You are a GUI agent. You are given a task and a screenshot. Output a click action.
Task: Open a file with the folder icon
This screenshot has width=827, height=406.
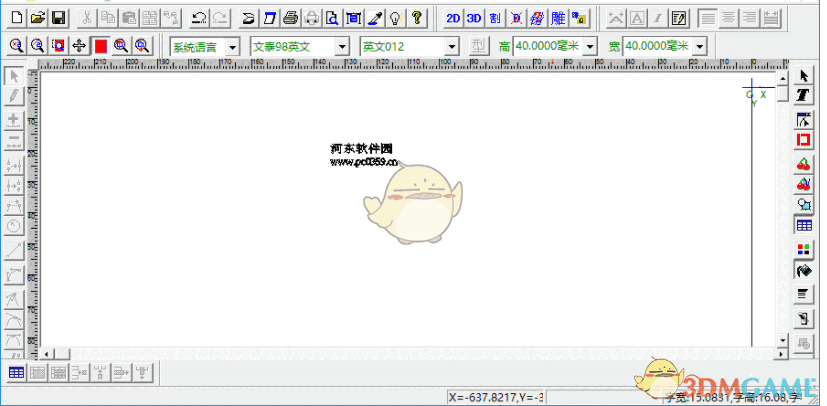38,18
